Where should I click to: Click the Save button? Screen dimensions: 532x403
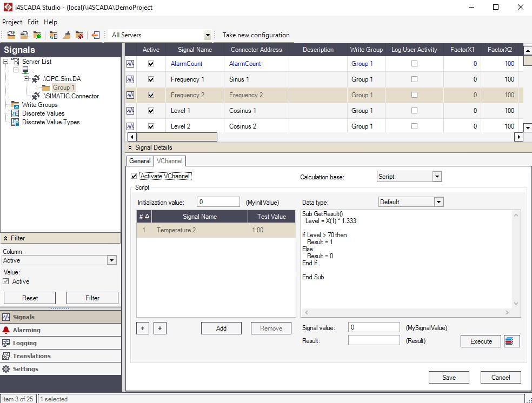[449, 378]
